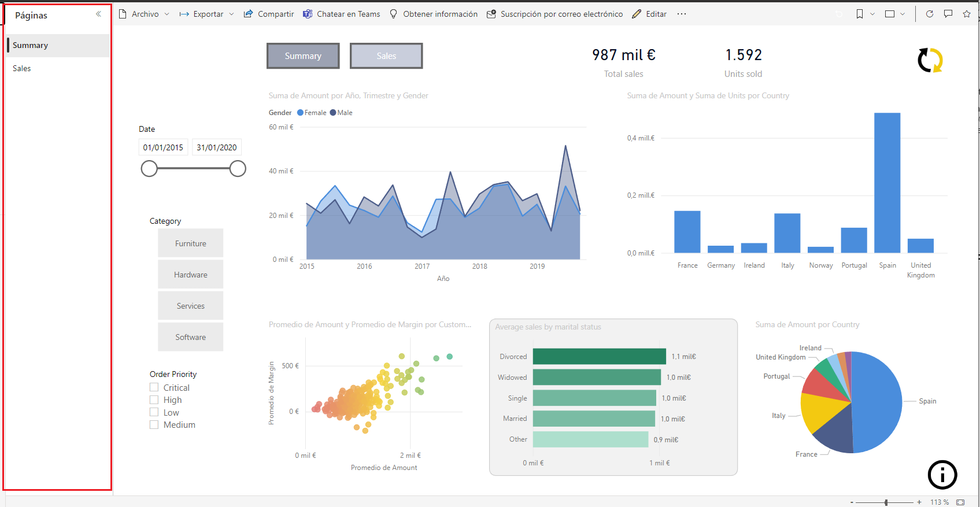Check the Critical order priority box

(154, 387)
